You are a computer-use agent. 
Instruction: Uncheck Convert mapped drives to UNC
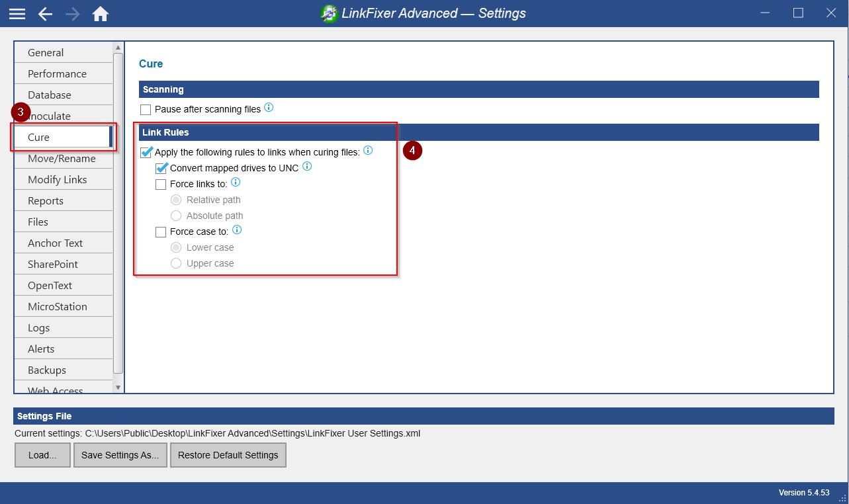pos(161,168)
